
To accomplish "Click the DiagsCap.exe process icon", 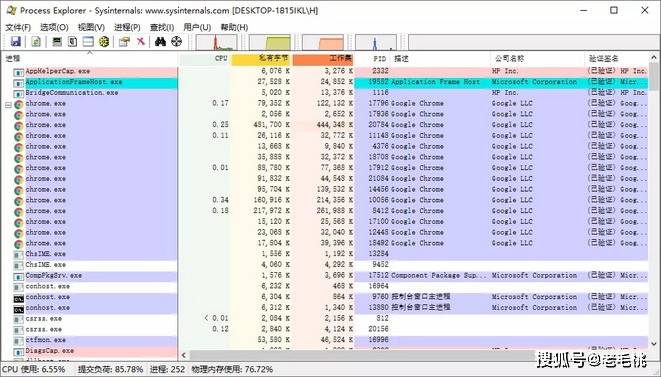I will pos(18,352).
